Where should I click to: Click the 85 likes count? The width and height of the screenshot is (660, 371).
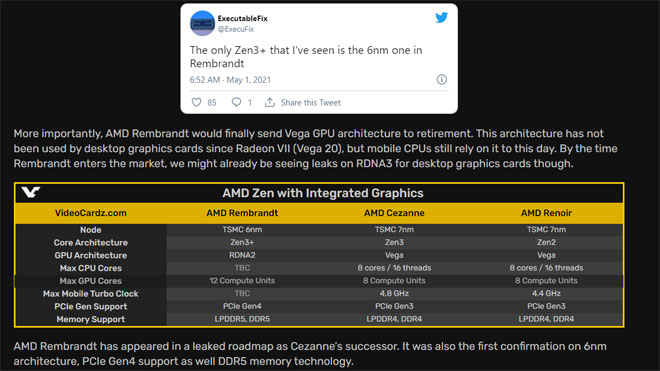(212, 102)
